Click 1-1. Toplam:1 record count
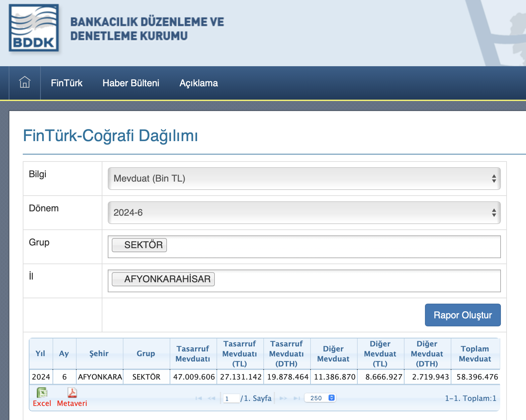This screenshot has width=526, height=420. click(x=470, y=398)
